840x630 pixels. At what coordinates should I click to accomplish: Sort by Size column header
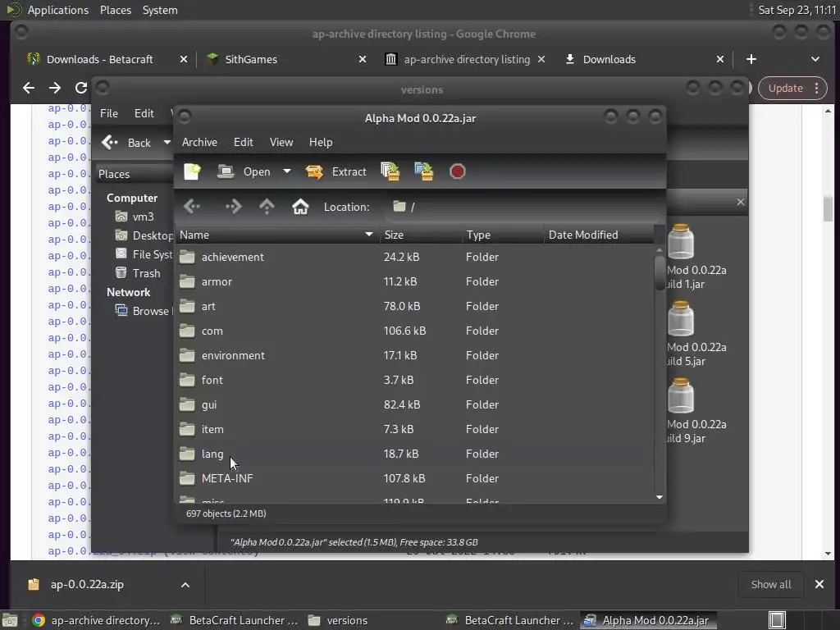click(x=421, y=235)
